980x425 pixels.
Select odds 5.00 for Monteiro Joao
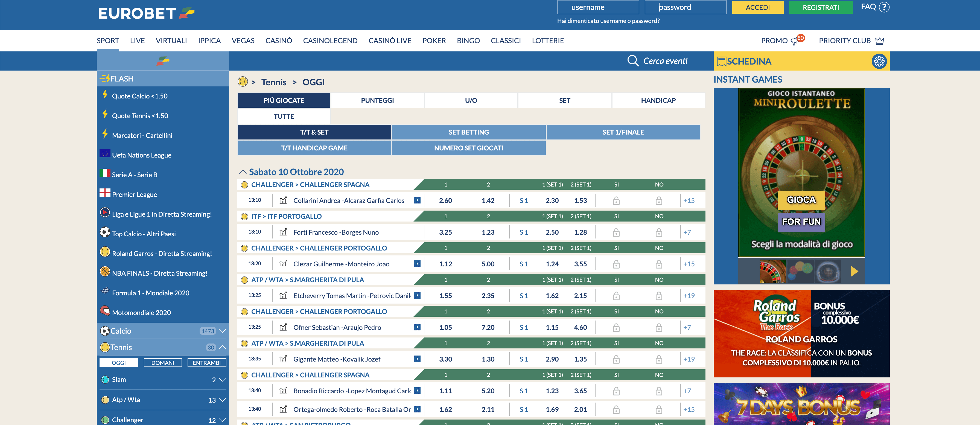[x=488, y=264]
